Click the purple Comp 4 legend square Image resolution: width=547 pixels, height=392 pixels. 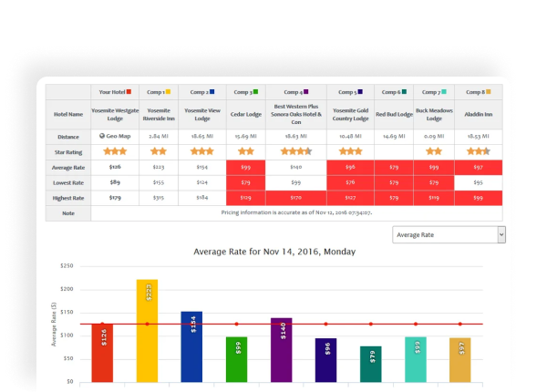click(x=306, y=92)
